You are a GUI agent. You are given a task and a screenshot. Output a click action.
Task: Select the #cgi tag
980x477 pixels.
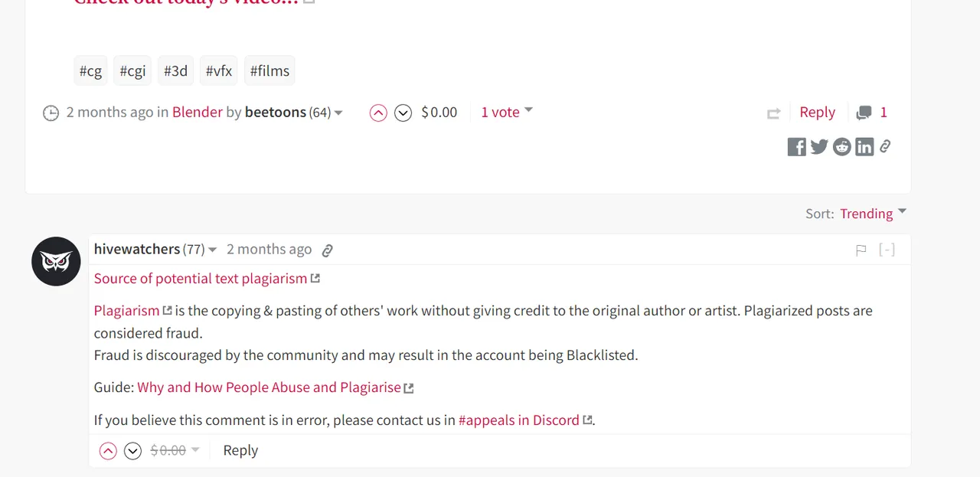[132, 70]
